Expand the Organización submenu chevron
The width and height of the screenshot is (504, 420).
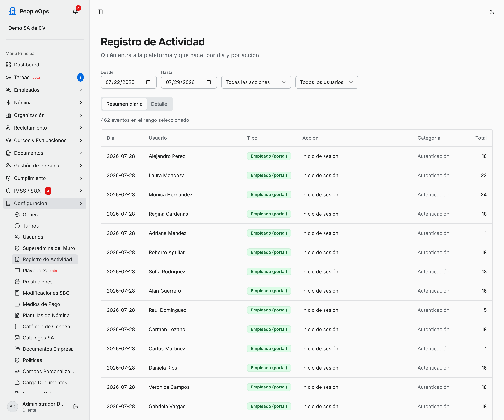[x=81, y=115]
